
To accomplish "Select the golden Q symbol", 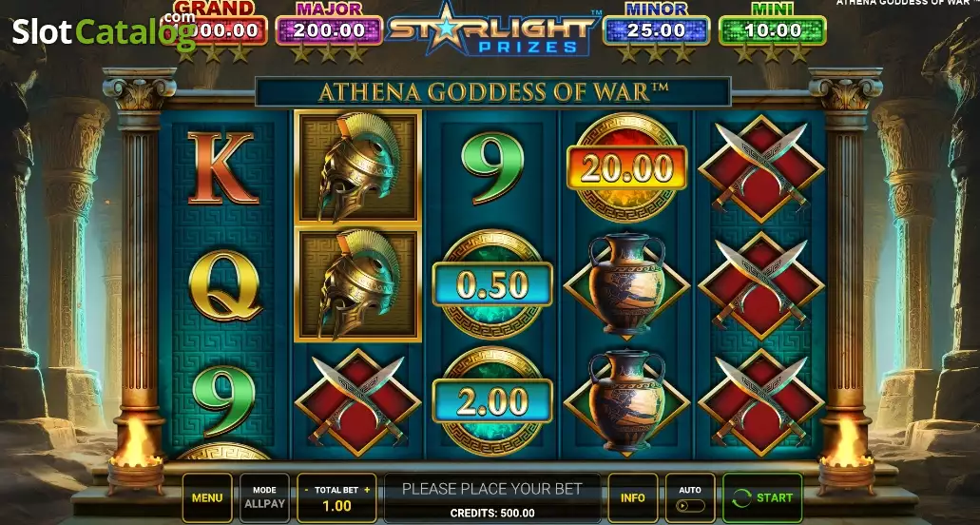I will pos(225,285).
